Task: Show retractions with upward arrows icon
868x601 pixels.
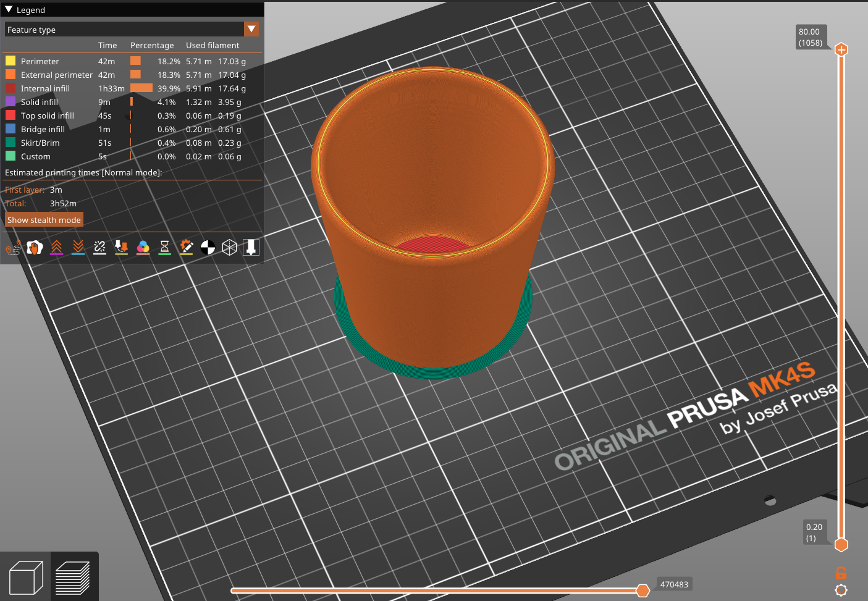Action: tap(56, 248)
